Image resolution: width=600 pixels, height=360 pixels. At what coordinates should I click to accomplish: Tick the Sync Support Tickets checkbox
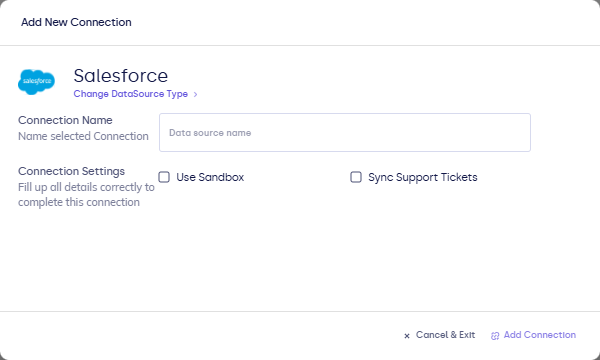click(x=356, y=177)
